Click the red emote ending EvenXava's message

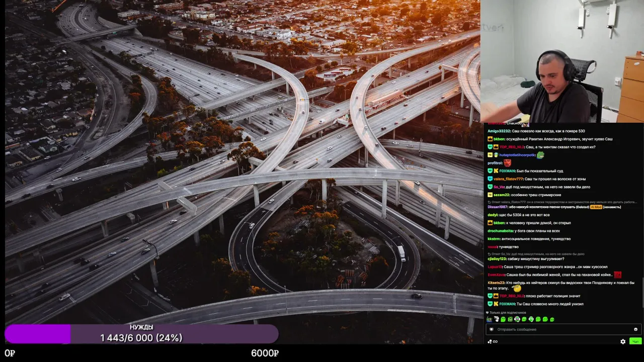coord(617,275)
